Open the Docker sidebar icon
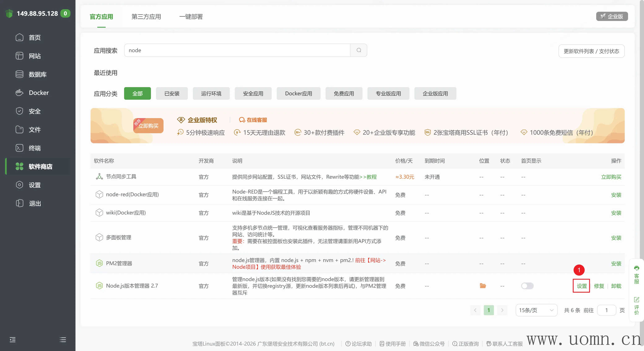 [x=19, y=93]
